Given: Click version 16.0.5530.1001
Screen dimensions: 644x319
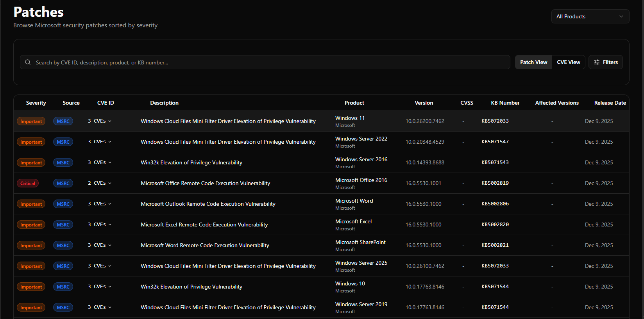Looking at the screenshot, I should (x=423, y=183).
